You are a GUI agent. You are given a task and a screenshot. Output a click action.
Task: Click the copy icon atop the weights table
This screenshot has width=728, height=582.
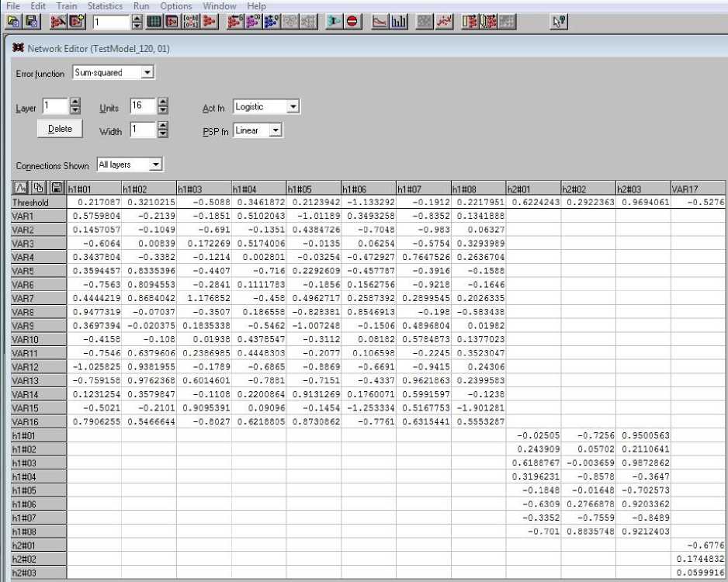point(39,188)
